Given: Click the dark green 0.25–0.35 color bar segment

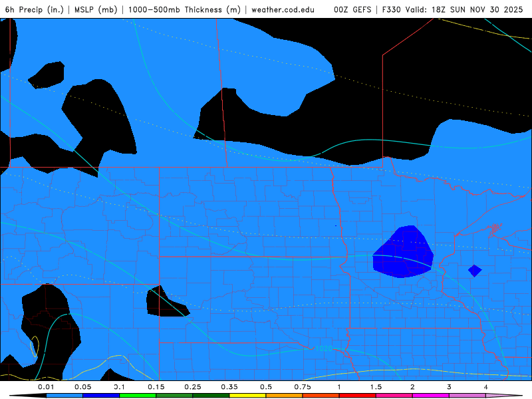Looking at the screenshot, I should (211, 396).
